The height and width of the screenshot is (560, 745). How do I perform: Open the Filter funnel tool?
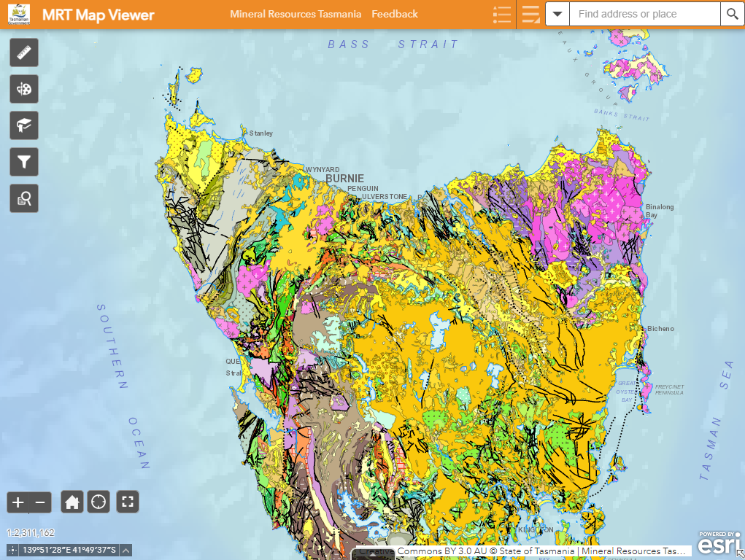pos(24,162)
